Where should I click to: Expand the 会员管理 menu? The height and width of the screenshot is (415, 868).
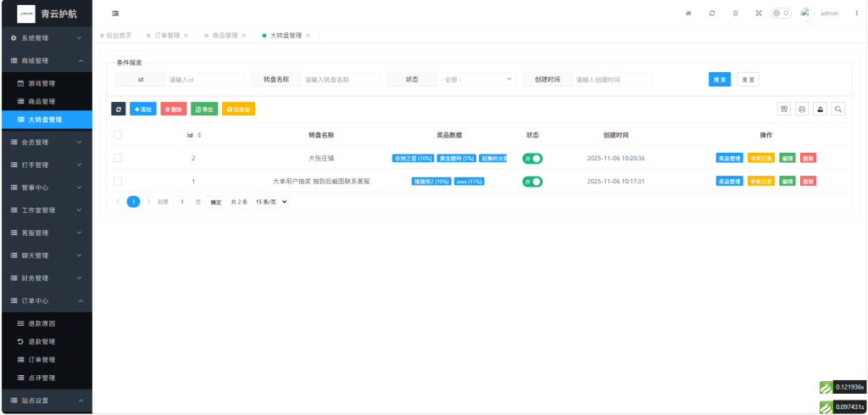[46, 143]
